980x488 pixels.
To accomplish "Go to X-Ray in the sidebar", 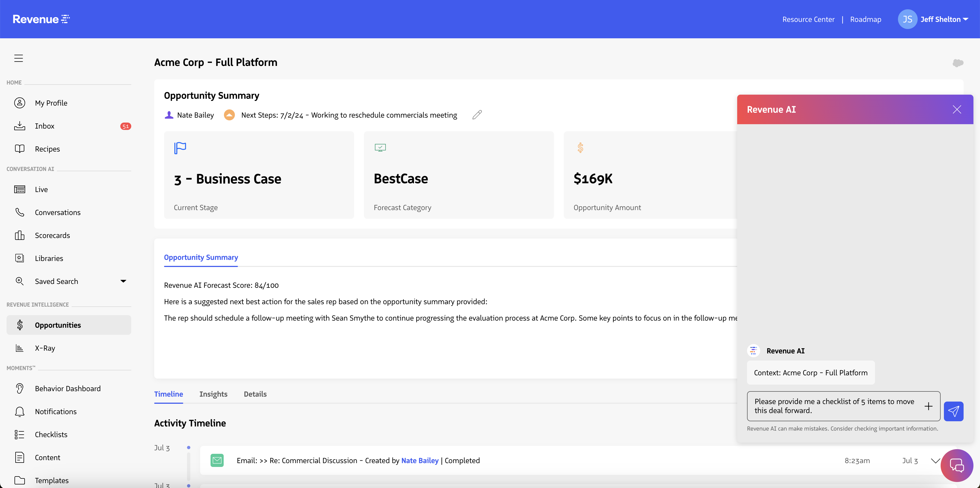I will tap(45, 348).
